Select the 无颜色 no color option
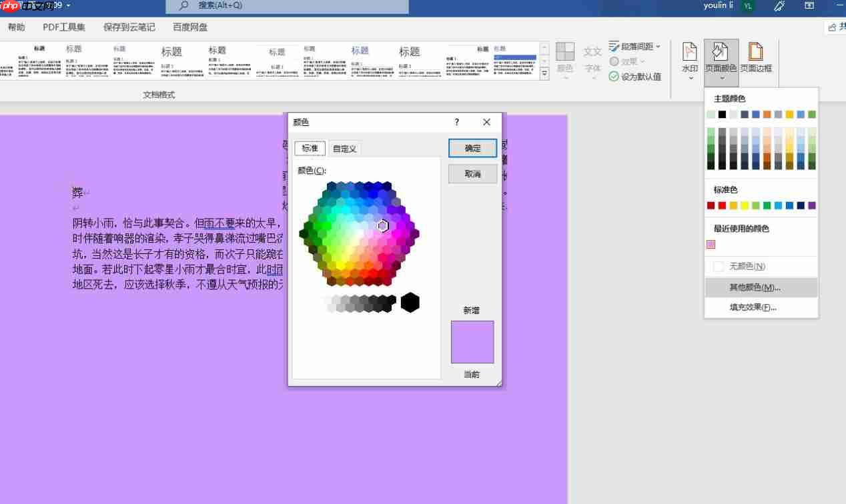This screenshot has width=846, height=504. point(761,267)
